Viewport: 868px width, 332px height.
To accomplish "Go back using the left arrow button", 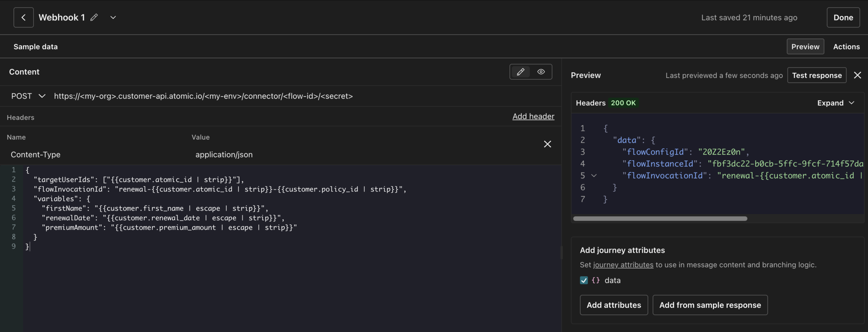I will tap(23, 17).
